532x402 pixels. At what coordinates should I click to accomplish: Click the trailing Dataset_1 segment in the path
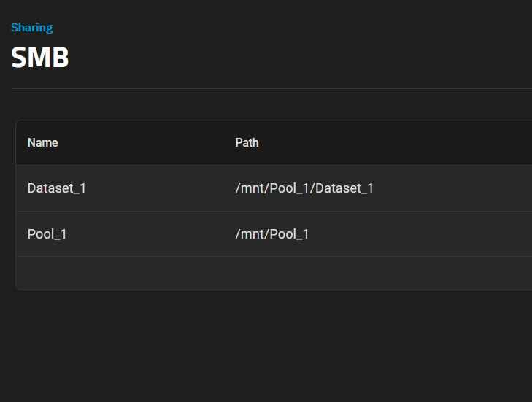coord(344,188)
